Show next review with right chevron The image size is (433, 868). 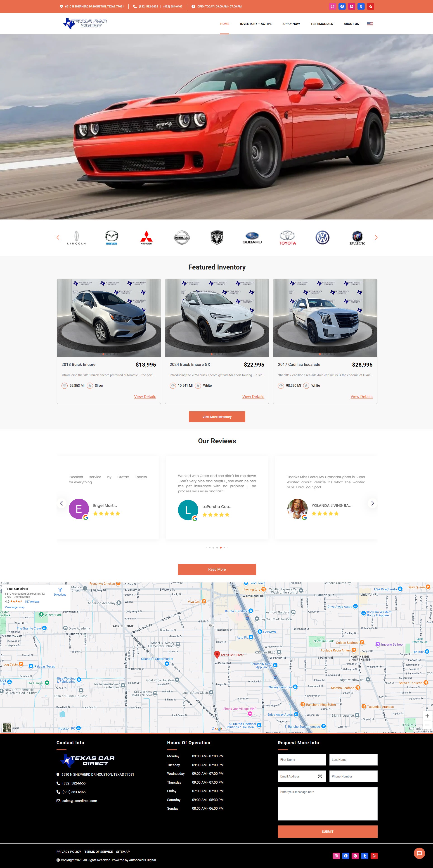pyautogui.click(x=372, y=503)
